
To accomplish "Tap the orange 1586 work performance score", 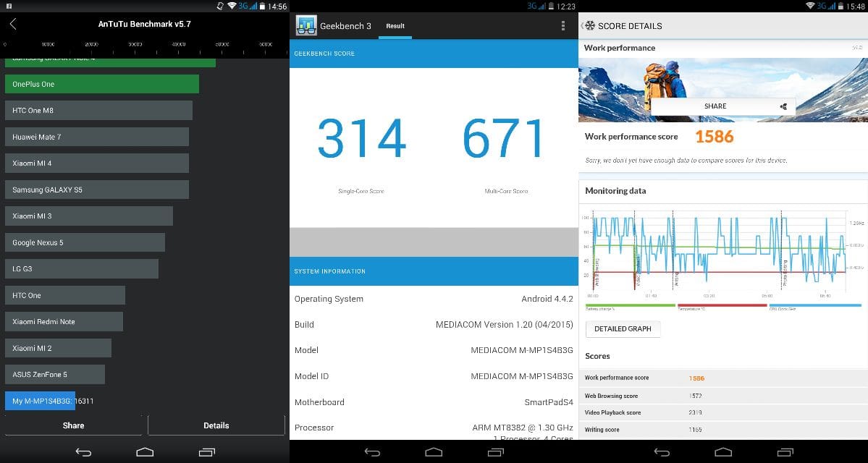I will (x=714, y=137).
